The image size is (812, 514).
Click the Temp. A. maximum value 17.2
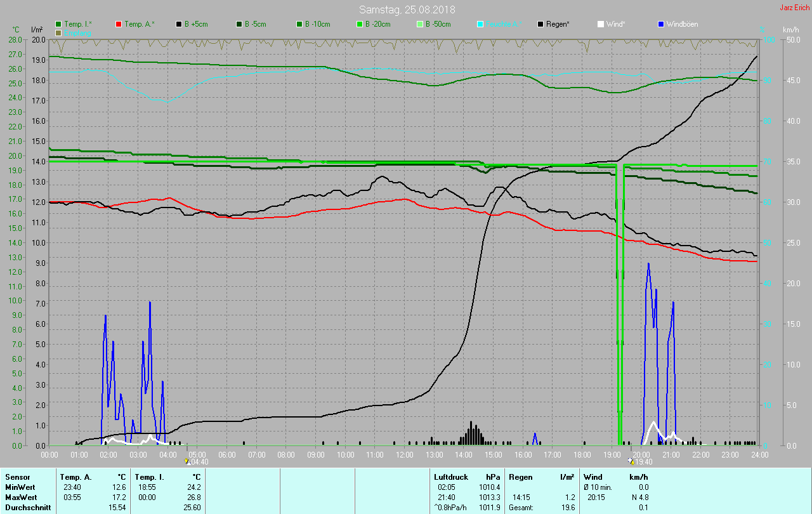(119, 498)
